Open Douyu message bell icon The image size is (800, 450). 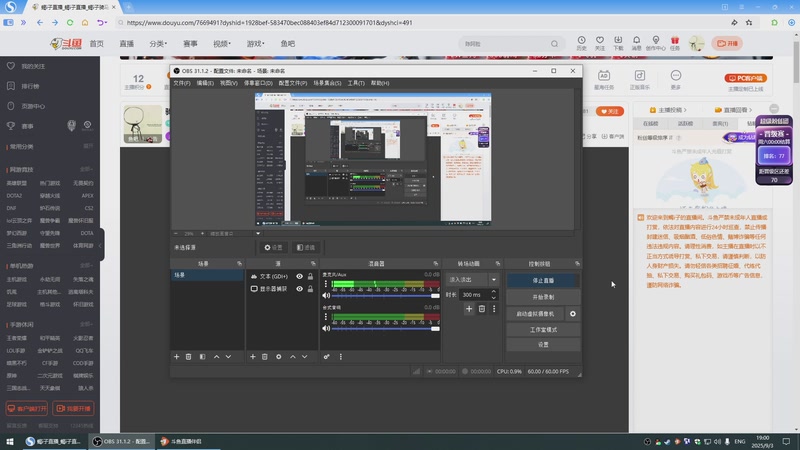(x=636, y=43)
